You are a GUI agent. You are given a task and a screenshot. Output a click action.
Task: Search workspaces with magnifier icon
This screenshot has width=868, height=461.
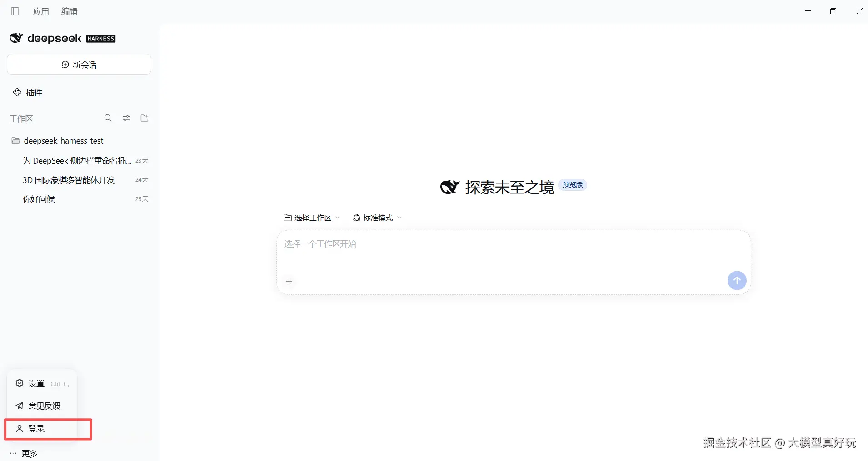pyautogui.click(x=108, y=118)
